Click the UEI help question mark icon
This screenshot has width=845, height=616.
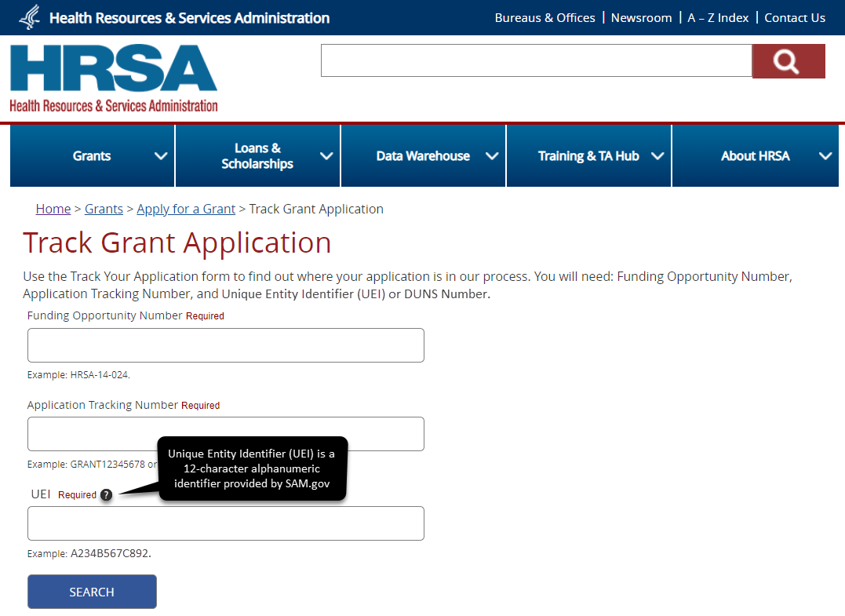(x=106, y=494)
